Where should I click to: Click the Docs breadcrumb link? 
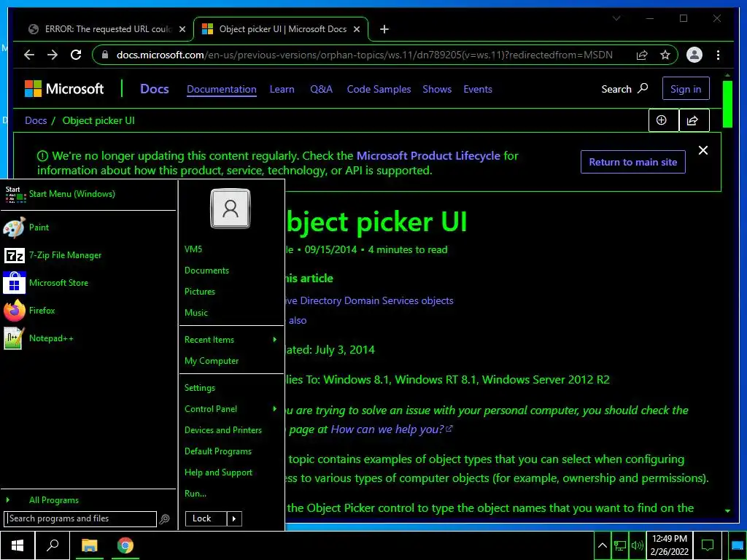pyautogui.click(x=36, y=120)
